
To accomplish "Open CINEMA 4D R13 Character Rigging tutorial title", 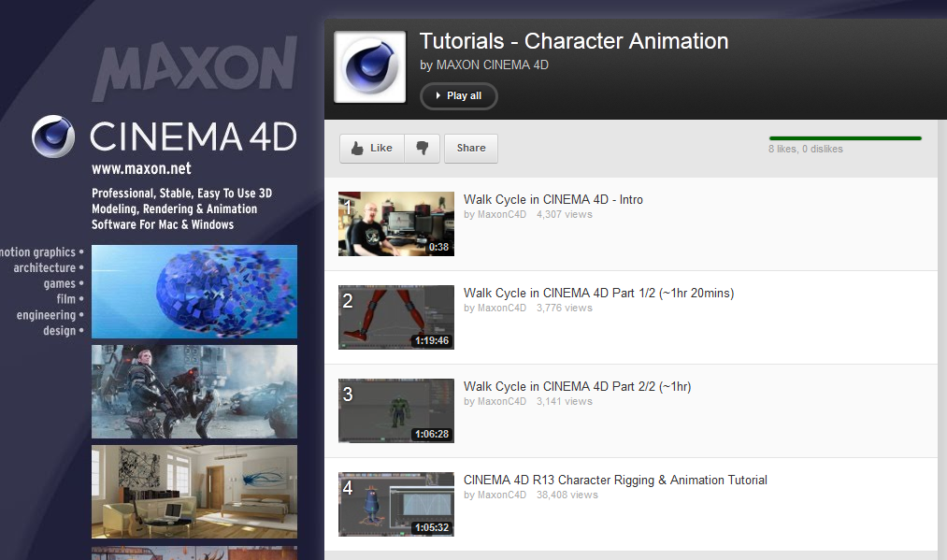I will pos(615,481).
